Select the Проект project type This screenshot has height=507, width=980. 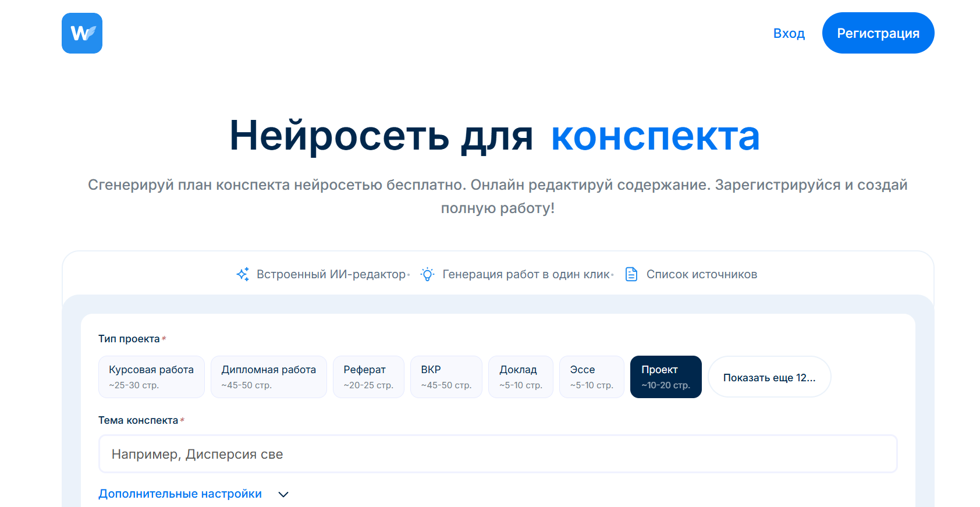click(665, 377)
